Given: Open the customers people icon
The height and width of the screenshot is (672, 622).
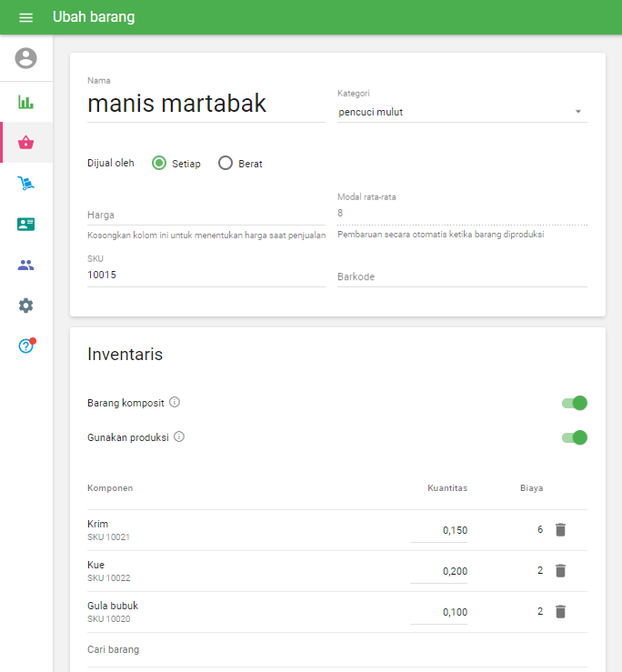Looking at the screenshot, I should click(26, 266).
